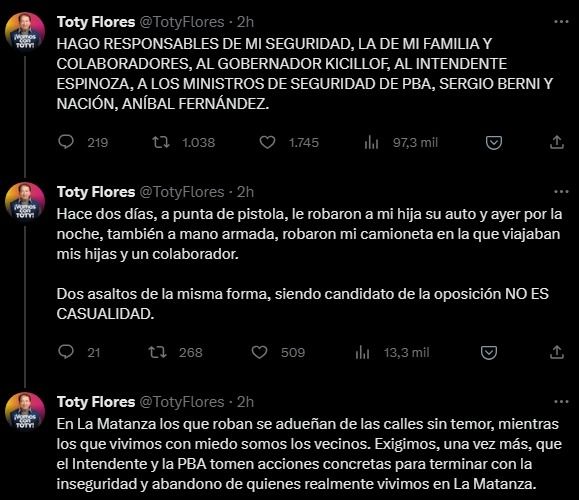Share the first tweet via share icon
579x500 pixels.
click(557, 142)
